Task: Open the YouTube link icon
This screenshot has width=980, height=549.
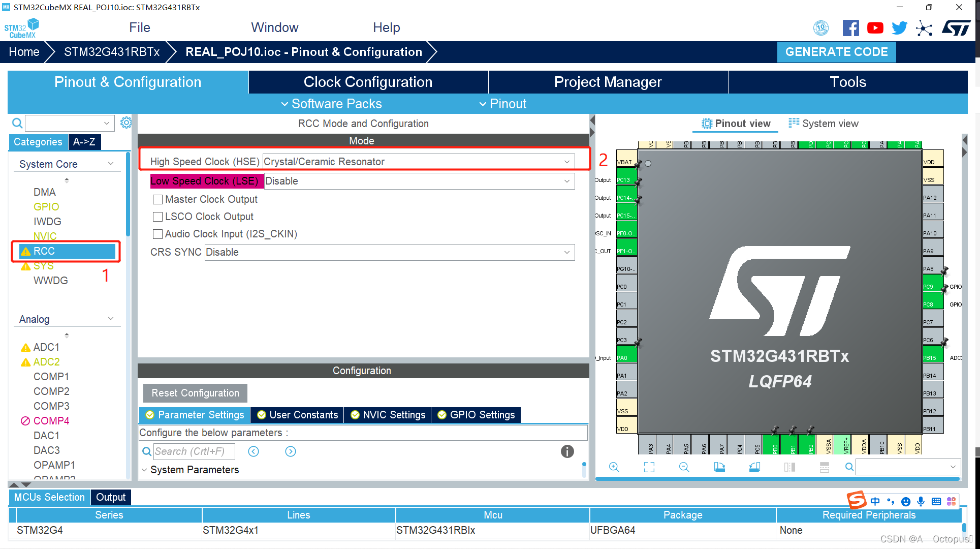Action: [x=875, y=28]
